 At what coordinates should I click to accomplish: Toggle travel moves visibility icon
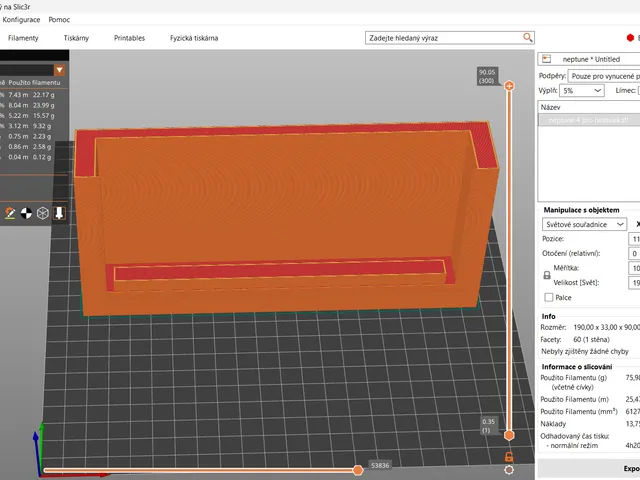10,213
